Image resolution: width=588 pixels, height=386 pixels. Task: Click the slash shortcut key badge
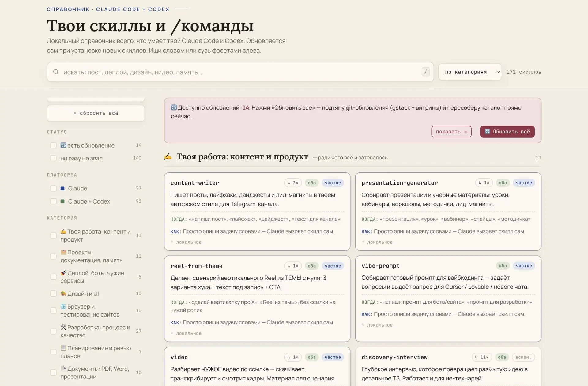425,72
